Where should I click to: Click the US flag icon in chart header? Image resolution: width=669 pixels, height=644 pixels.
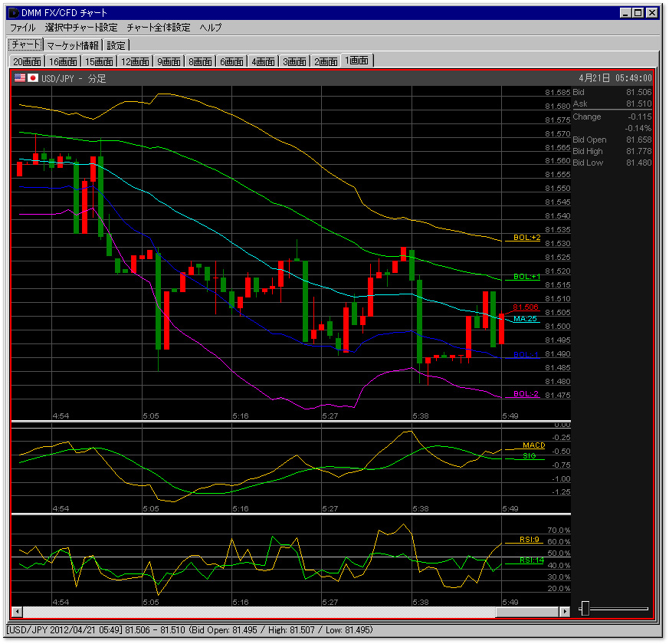[x=20, y=77]
